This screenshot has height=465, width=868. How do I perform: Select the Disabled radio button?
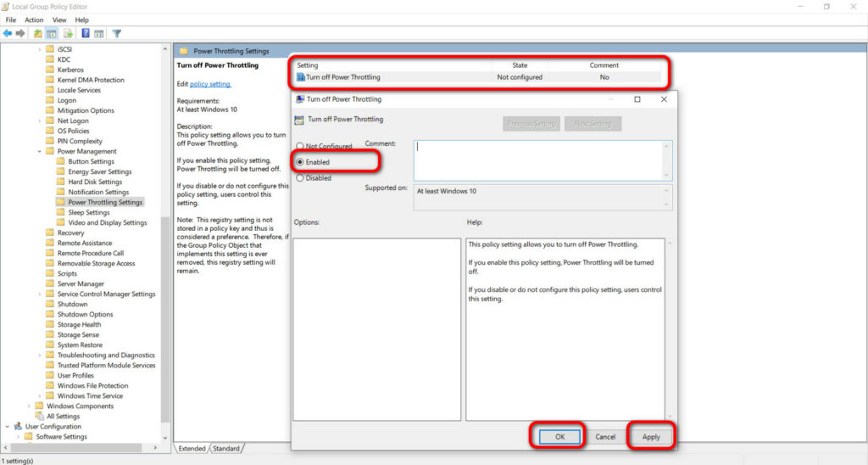300,178
